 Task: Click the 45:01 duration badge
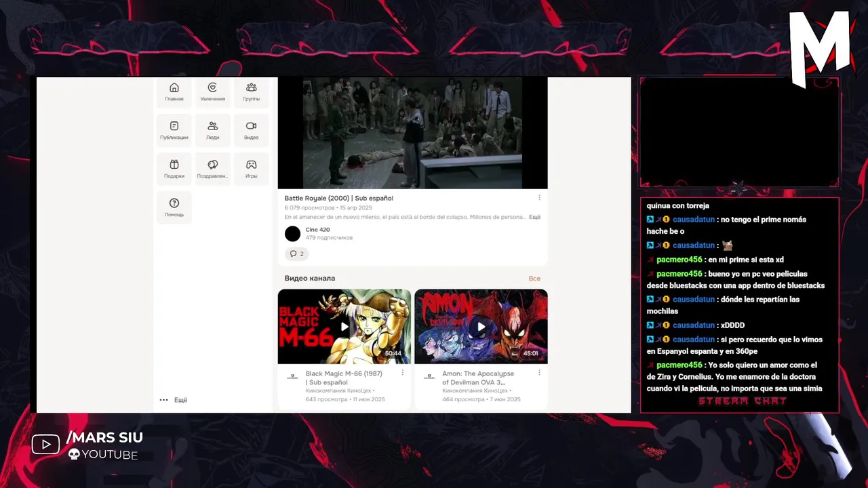click(x=530, y=353)
